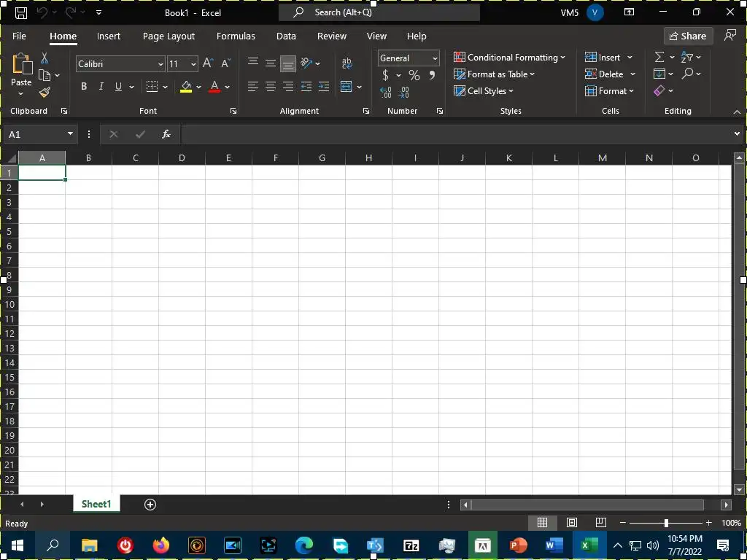Apply Accounting dollar number format
This screenshot has width=747, height=560.
click(x=385, y=75)
